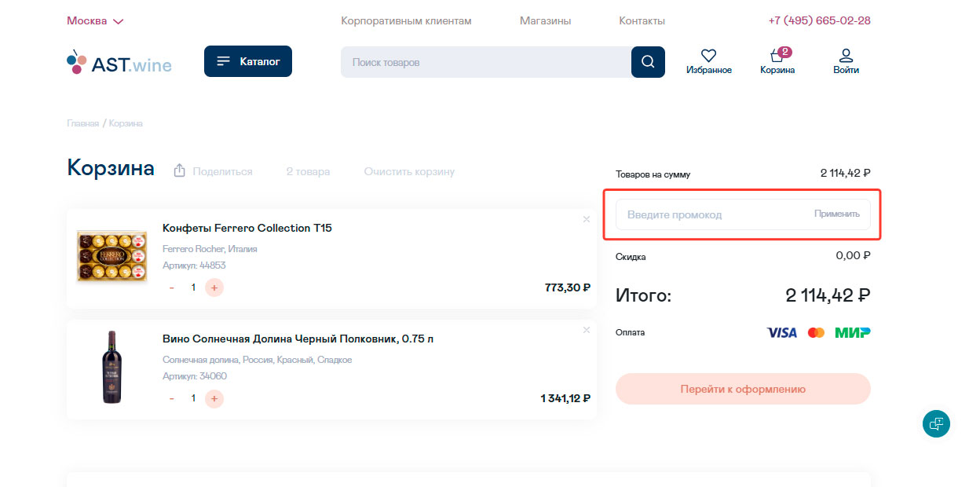Expand the Москва city dropdown
This screenshot has height=487, width=980.
click(95, 21)
